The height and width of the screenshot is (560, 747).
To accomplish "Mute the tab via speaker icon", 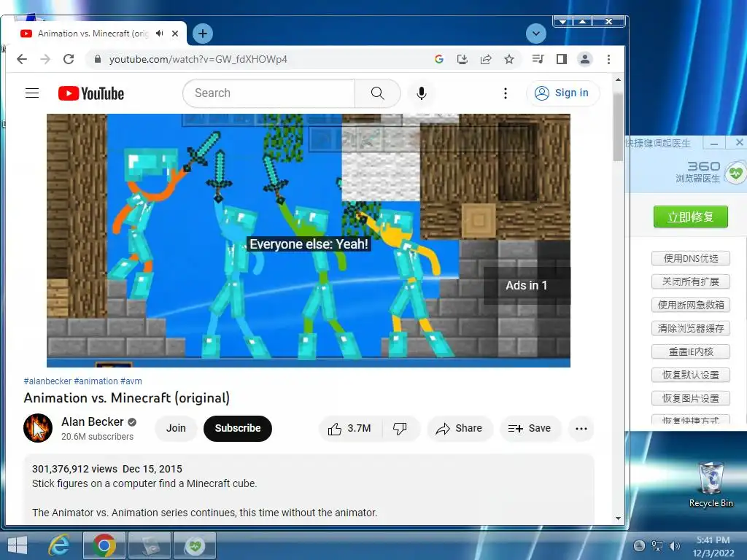I will [x=160, y=34].
